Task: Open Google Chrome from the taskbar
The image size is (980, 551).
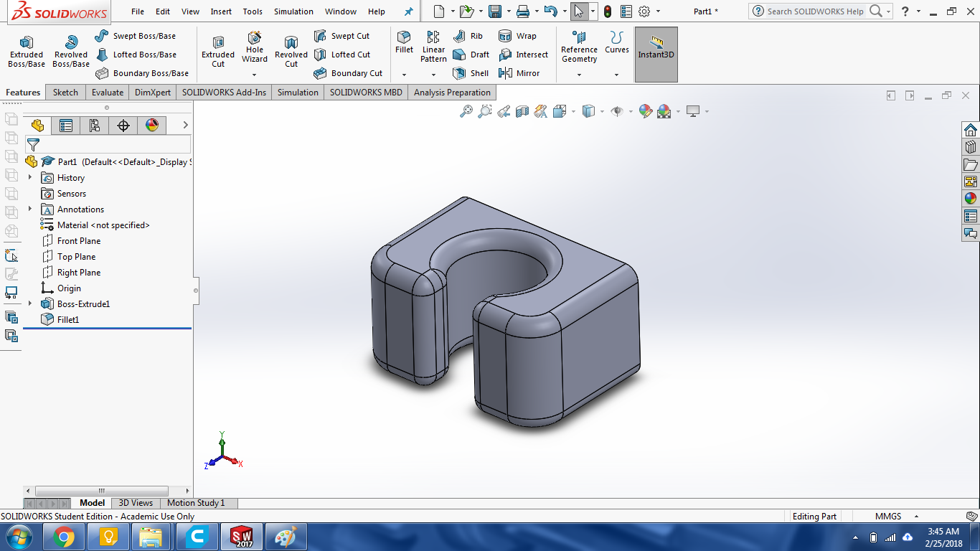Action: [x=64, y=537]
